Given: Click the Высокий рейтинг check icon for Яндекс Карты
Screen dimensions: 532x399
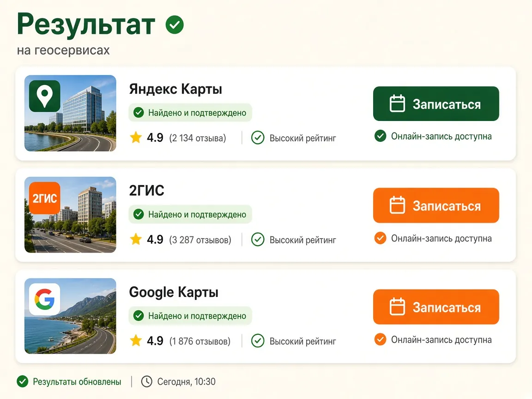Looking at the screenshot, I should click(x=258, y=138).
